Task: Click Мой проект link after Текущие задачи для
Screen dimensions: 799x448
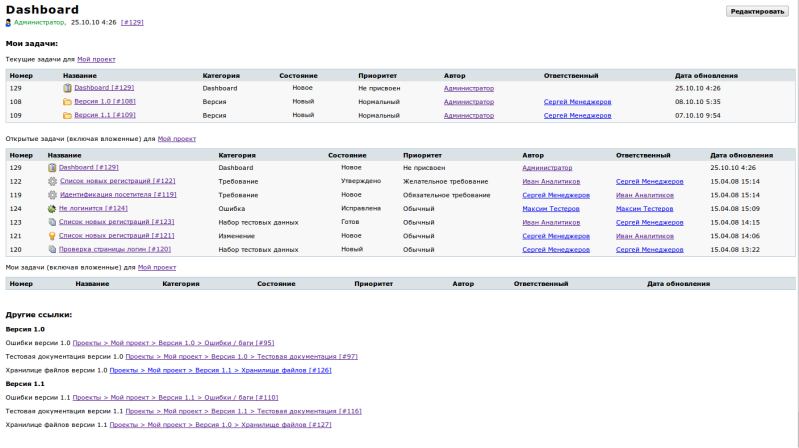Action: [x=96, y=59]
